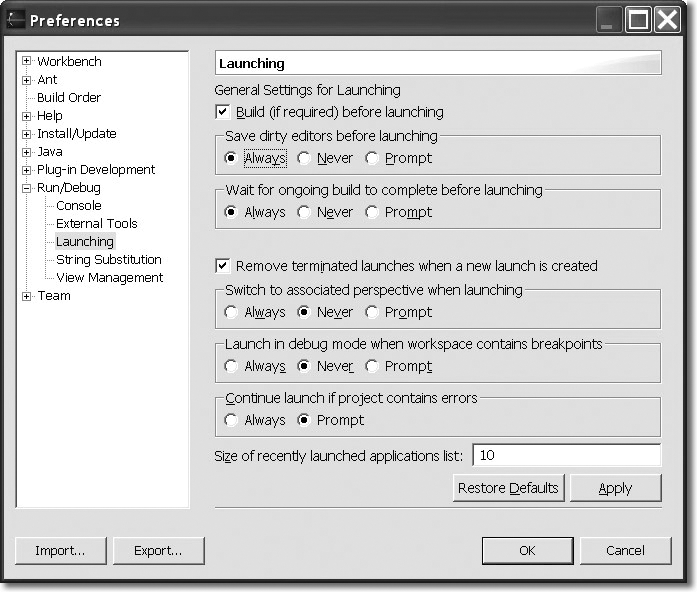Expand the Team tree node
This screenshot has height=593, width=698.
point(27,296)
